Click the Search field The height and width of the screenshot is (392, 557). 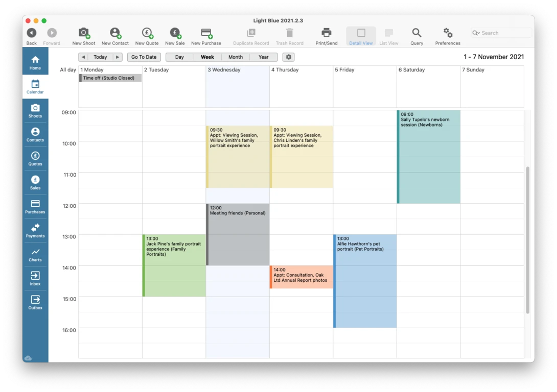(x=501, y=33)
